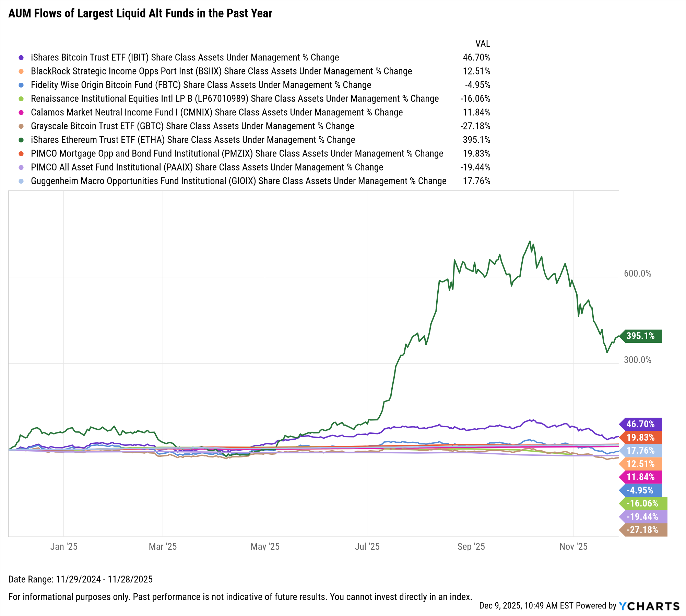Viewport: 686px width, 616px height.
Task: Click the chart title text
Action: tap(140, 13)
